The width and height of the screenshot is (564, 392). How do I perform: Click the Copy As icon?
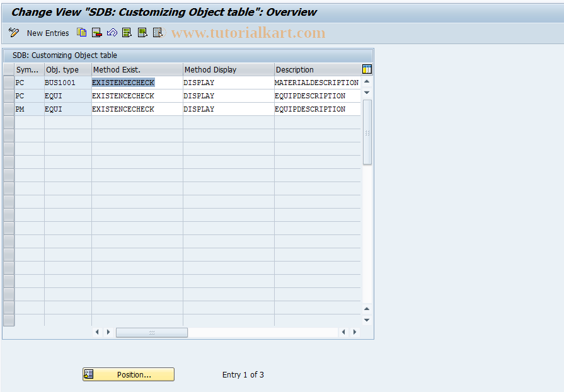tap(82, 33)
